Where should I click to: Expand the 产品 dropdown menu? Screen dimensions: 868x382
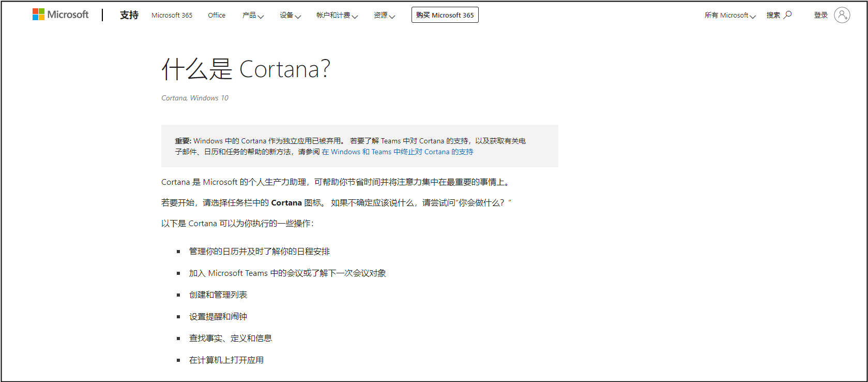tap(253, 15)
